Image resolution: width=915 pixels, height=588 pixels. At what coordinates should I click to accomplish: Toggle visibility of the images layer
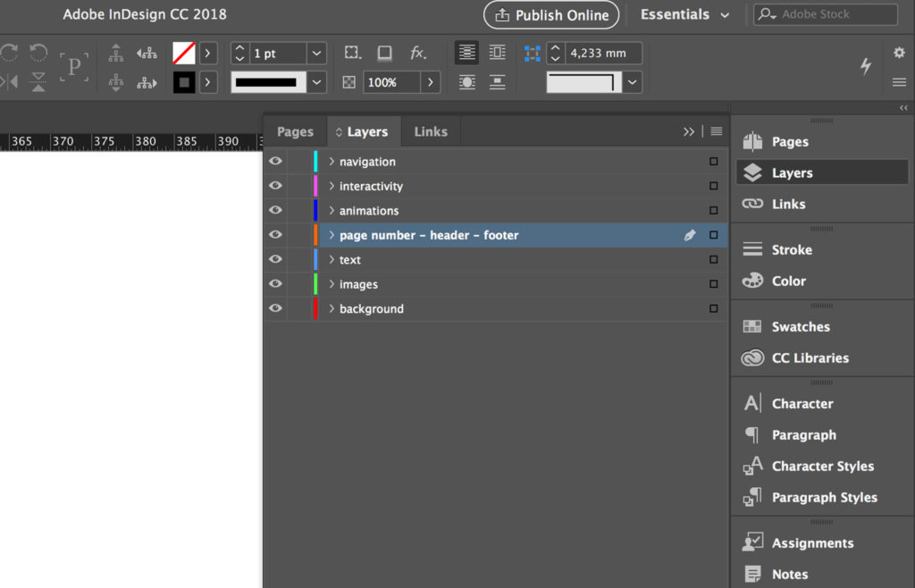pos(275,283)
